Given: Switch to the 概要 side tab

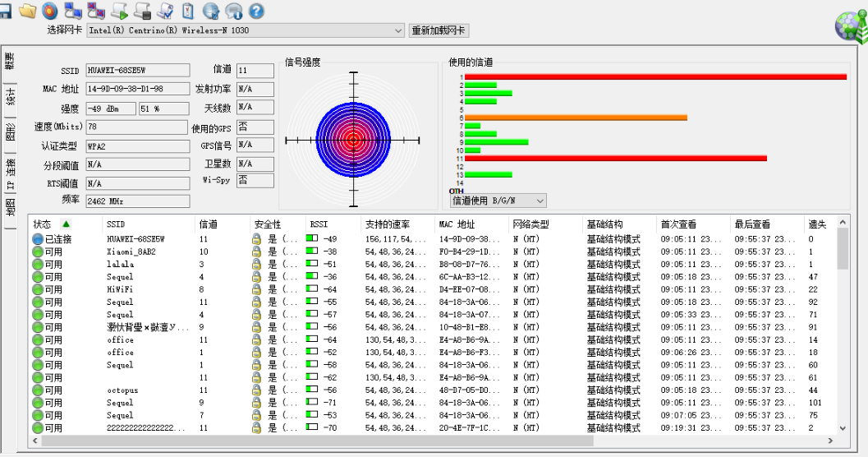Looking at the screenshot, I should coord(10,61).
